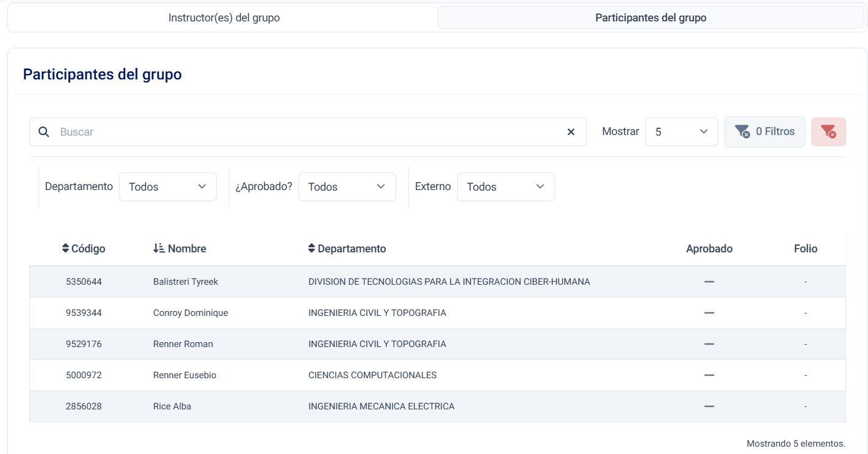Sort table by Departamento column
This screenshot has width=868, height=454.
[347, 249]
